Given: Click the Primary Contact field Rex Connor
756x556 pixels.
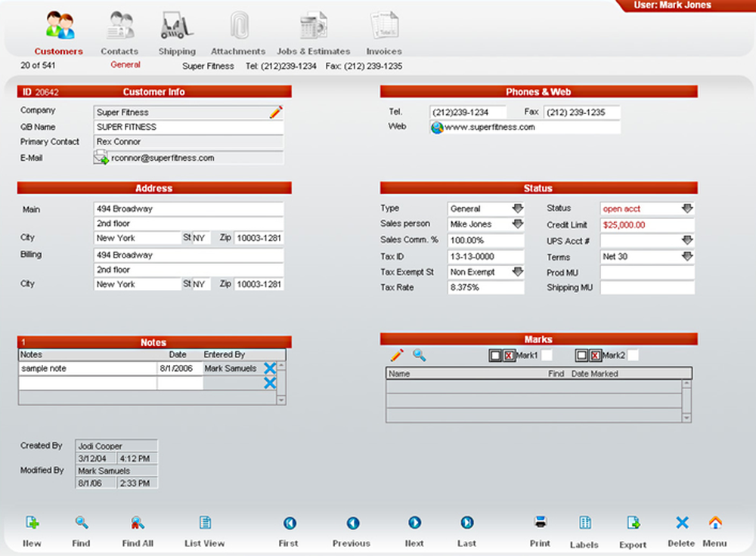Looking at the screenshot, I should [x=188, y=142].
